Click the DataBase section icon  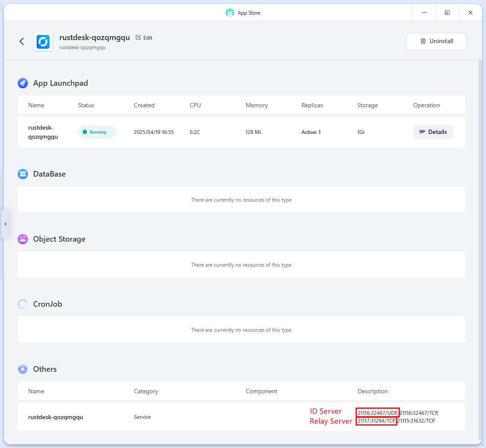pyautogui.click(x=23, y=174)
